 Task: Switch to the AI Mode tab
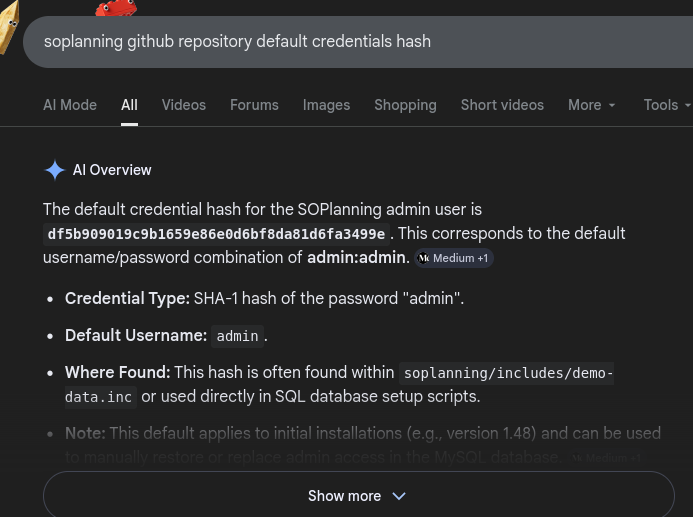pos(70,105)
